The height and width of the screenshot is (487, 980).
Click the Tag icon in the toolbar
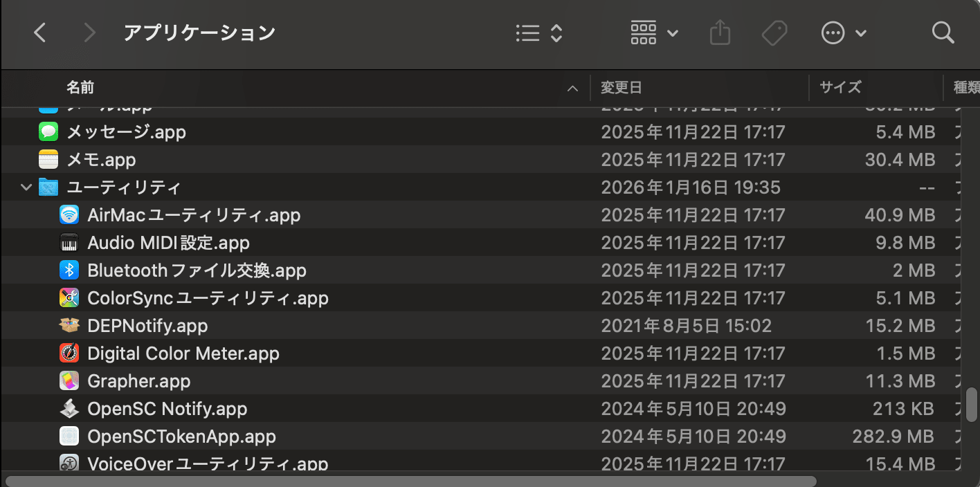[774, 33]
